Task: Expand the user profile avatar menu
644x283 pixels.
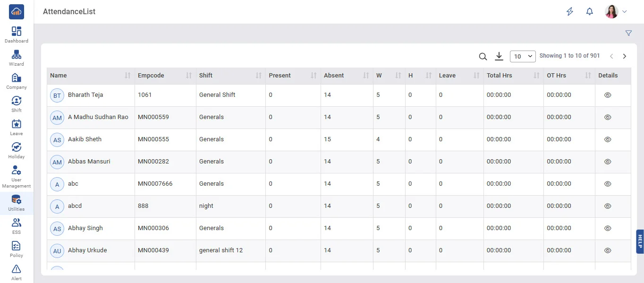Action: [617, 12]
